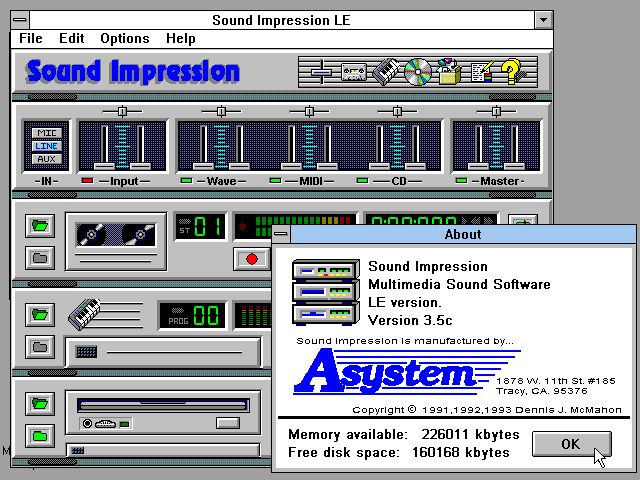The width and height of the screenshot is (640, 480).
Task: Open the Help menu
Action: click(x=180, y=38)
